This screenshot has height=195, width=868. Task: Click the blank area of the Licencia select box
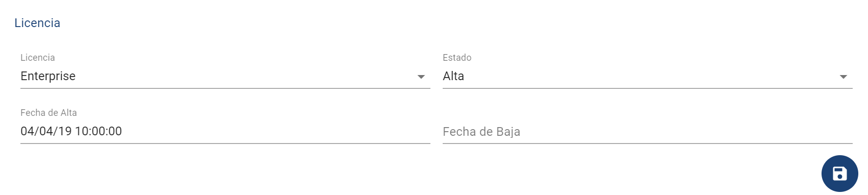pos(245,76)
